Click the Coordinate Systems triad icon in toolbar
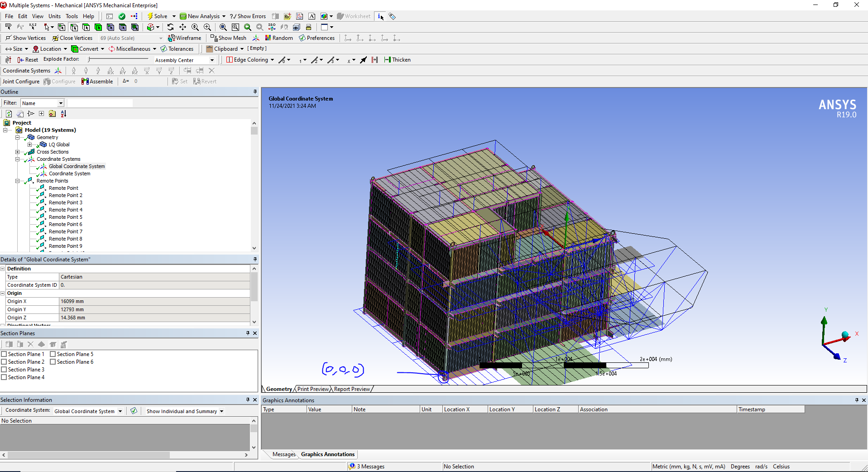The image size is (868, 472). click(x=58, y=71)
